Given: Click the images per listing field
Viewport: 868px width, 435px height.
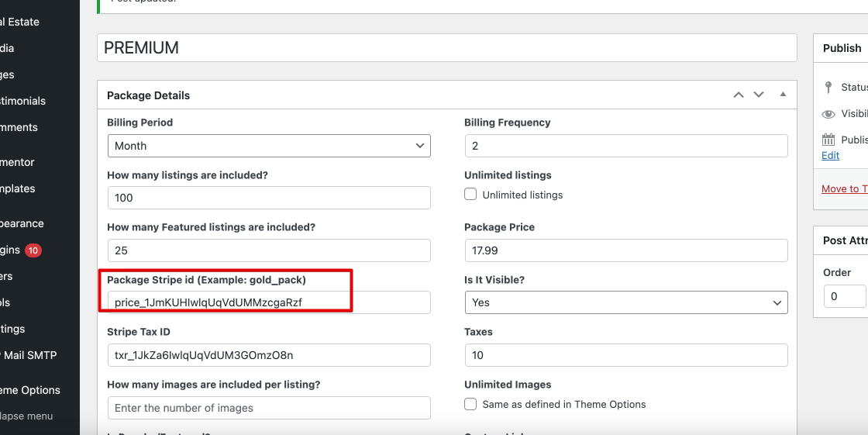Looking at the screenshot, I should click(269, 408).
